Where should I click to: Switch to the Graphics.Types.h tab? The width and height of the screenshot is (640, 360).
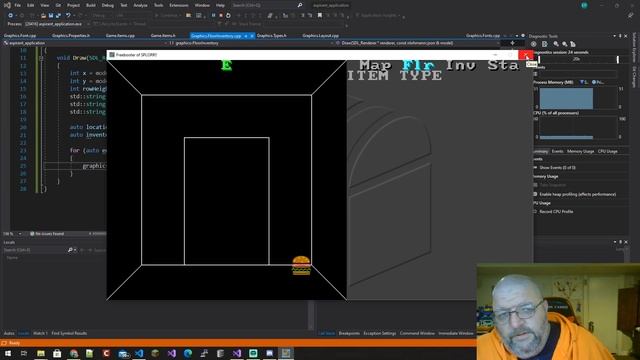tap(271, 36)
